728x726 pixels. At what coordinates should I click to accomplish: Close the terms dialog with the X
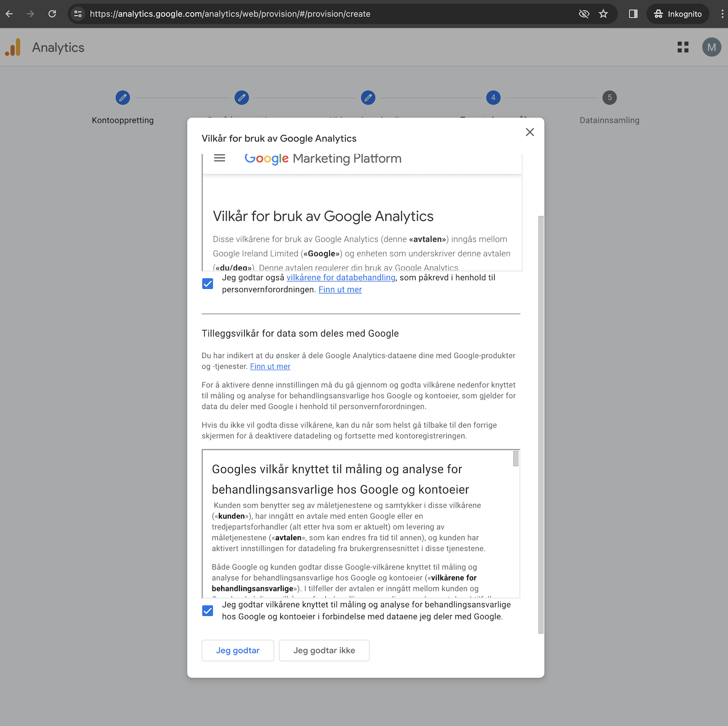[x=530, y=132]
